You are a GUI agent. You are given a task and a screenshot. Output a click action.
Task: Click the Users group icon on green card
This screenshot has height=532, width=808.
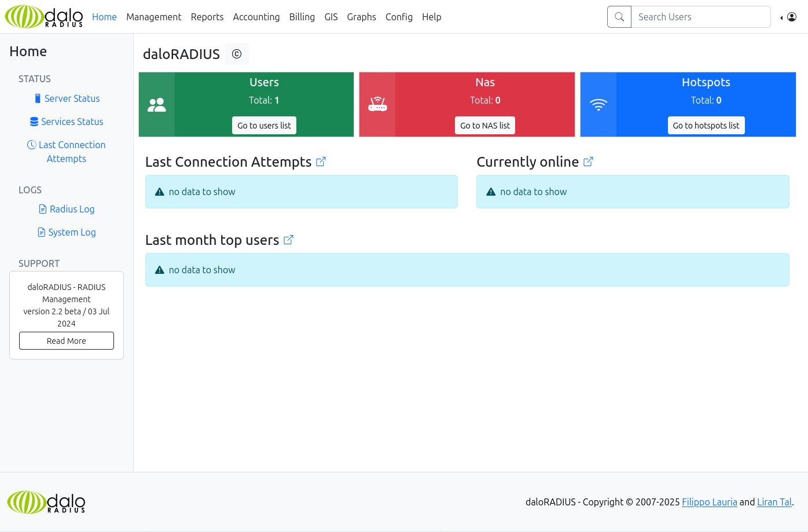pyautogui.click(x=157, y=105)
